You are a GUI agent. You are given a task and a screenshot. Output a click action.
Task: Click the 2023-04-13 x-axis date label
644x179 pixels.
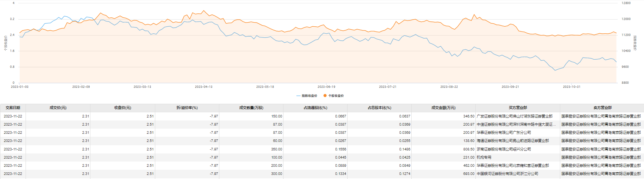point(204,87)
